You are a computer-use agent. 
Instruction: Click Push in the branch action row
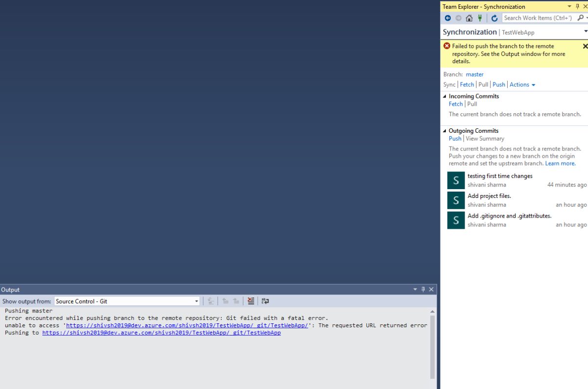[x=499, y=85]
